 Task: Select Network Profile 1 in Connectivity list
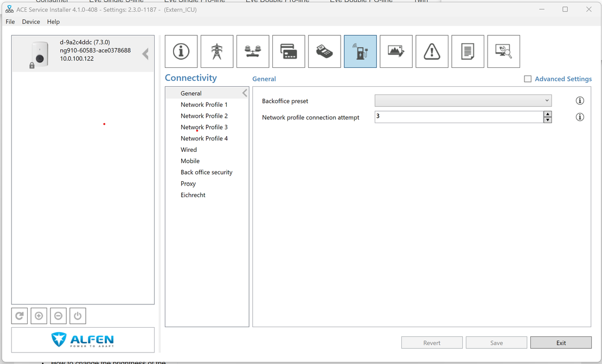coord(204,105)
